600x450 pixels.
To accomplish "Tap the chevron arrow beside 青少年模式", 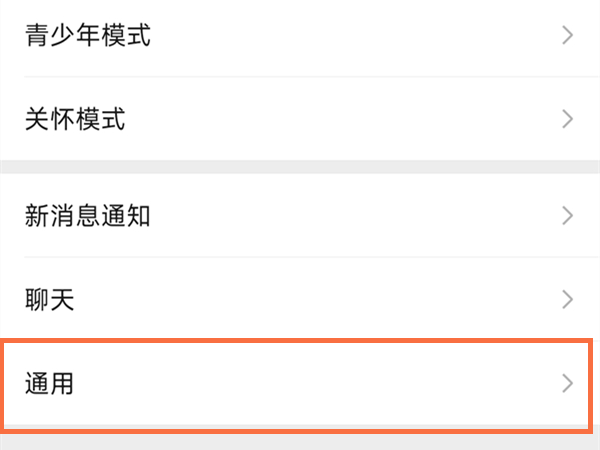I will (x=567, y=37).
